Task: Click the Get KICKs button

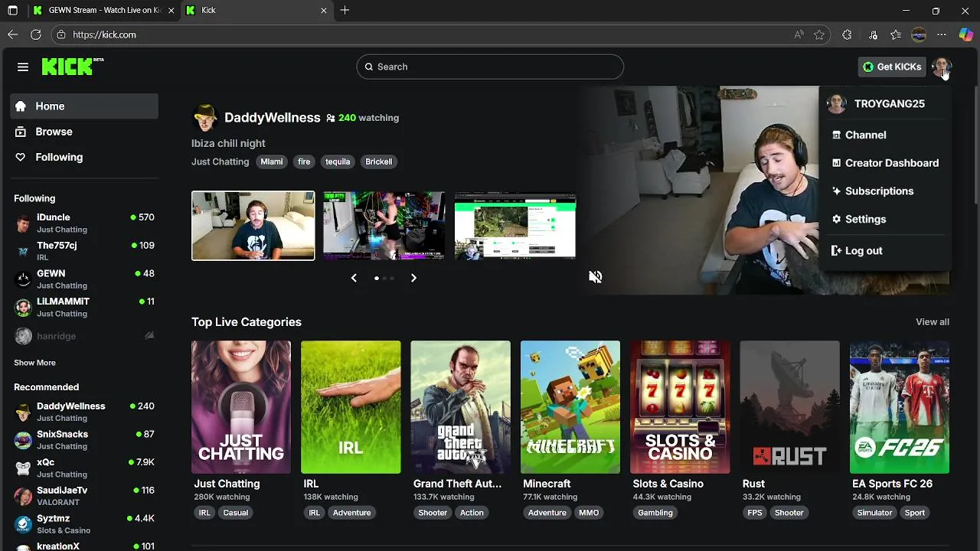Action: click(892, 67)
